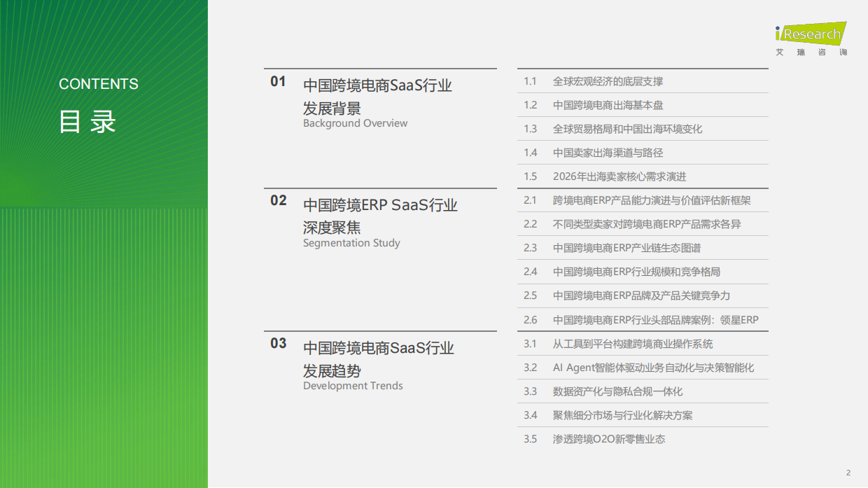Click section number 02
The image size is (868, 488).
[279, 200]
